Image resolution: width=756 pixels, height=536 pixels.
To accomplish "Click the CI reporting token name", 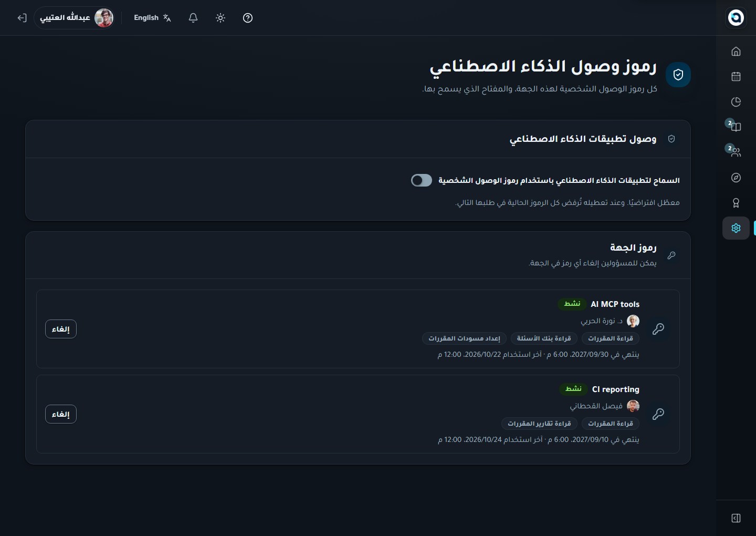I will (x=616, y=389).
